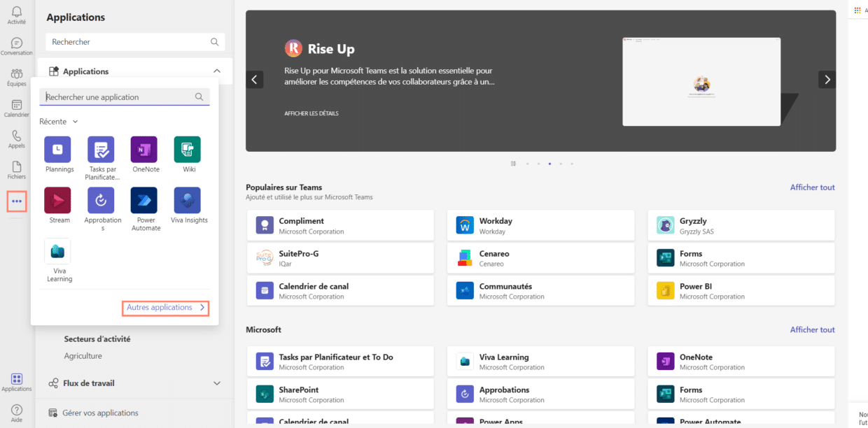Click Flux de travail label
Viewport: 868px width, 428px height.
pos(89,383)
